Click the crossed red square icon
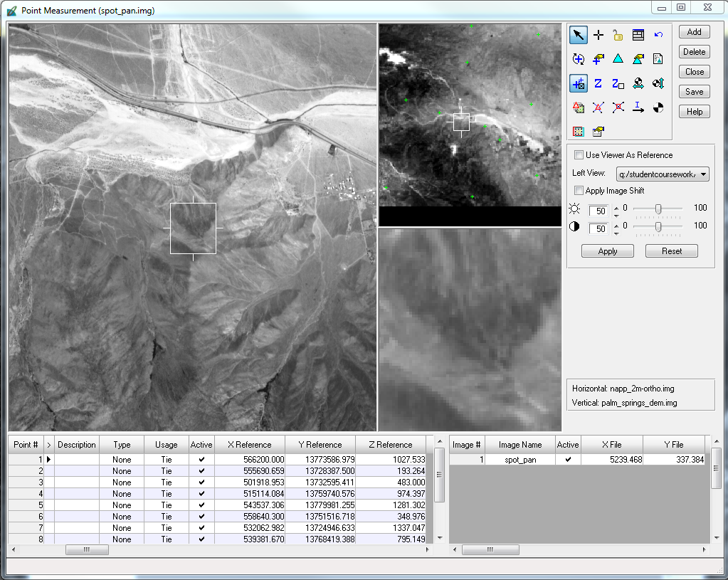Image resolution: width=728 pixels, height=580 pixels. (618, 107)
